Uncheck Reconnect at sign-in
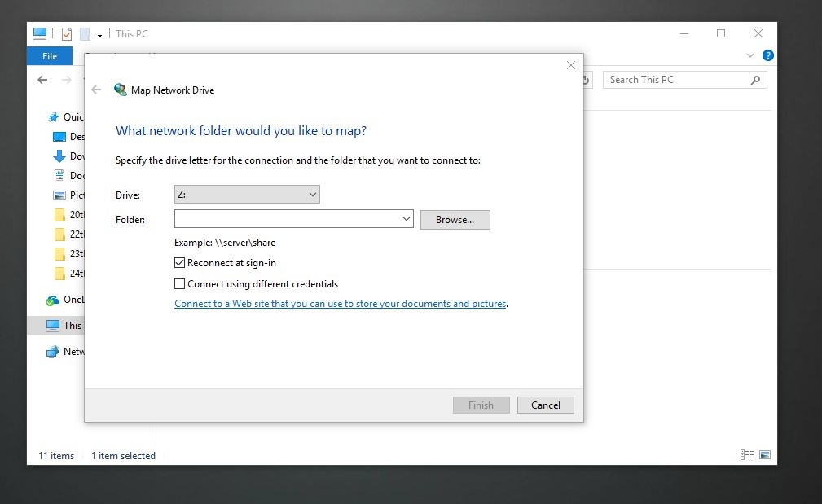The image size is (822, 504). click(x=179, y=262)
